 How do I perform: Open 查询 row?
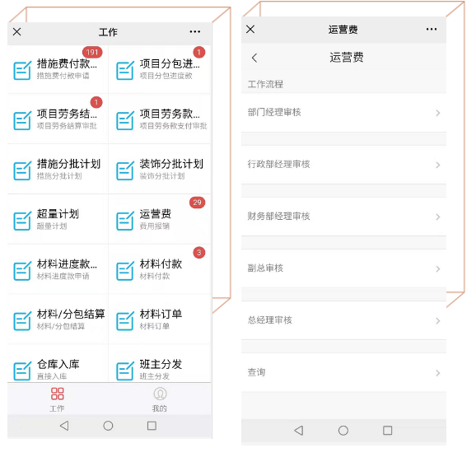pyautogui.click(x=343, y=372)
